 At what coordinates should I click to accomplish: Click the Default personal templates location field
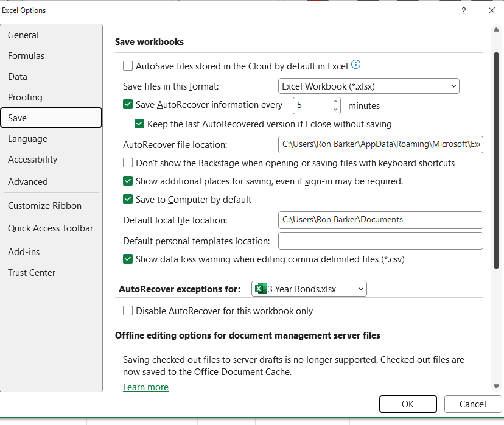click(x=380, y=241)
